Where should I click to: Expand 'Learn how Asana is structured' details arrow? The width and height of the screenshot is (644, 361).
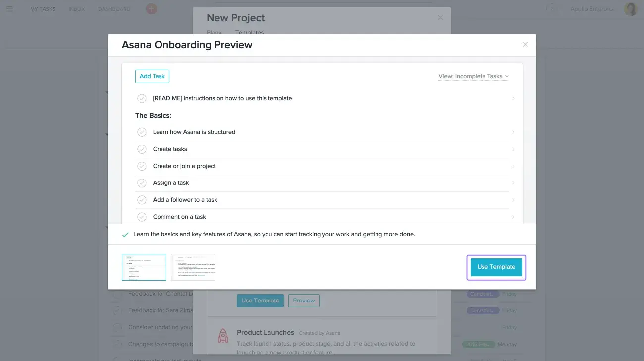(513, 132)
